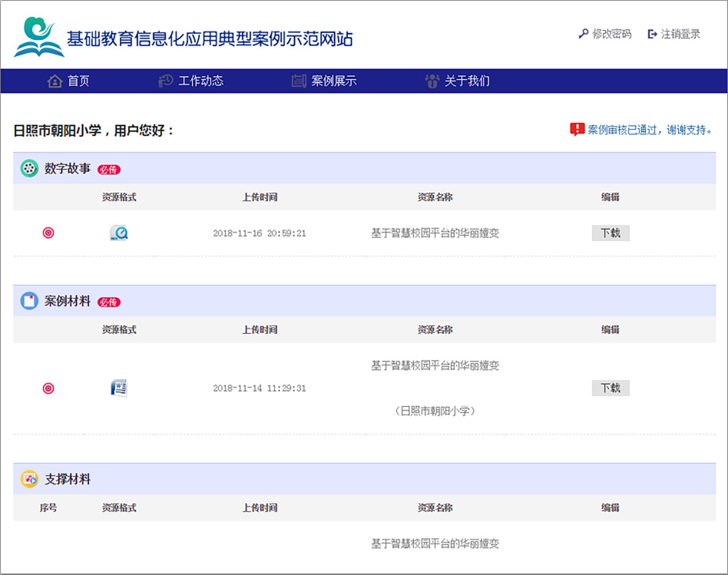
Task: Click the red target icon in 数字故事 row
Action: [x=48, y=233]
